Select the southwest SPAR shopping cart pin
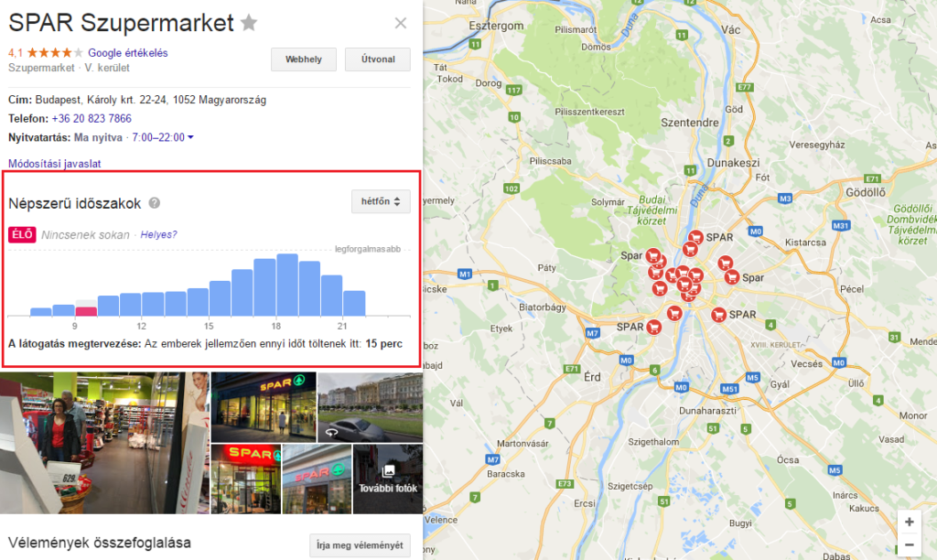Screen dimensions: 937x560 click(x=652, y=327)
